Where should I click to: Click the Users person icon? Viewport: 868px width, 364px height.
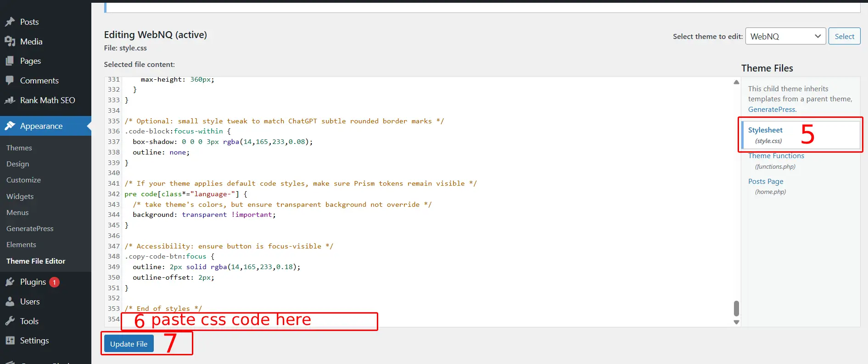click(x=10, y=302)
